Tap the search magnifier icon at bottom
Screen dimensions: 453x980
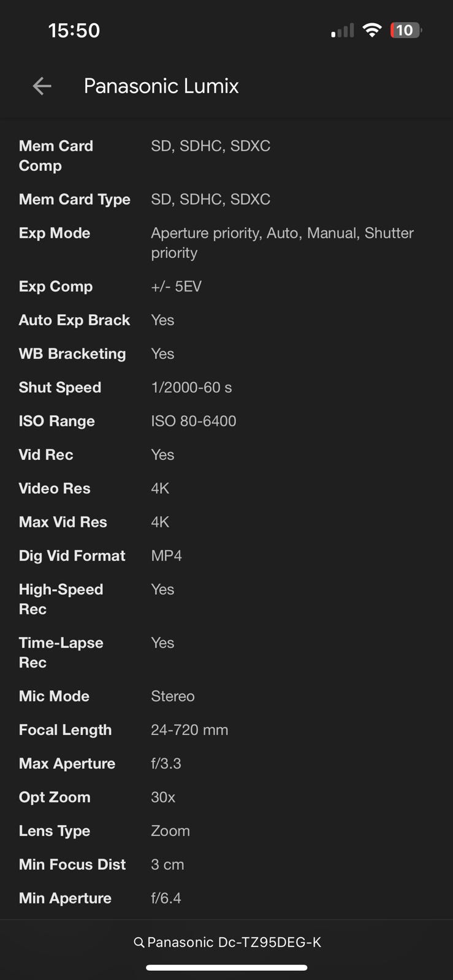click(139, 943)
